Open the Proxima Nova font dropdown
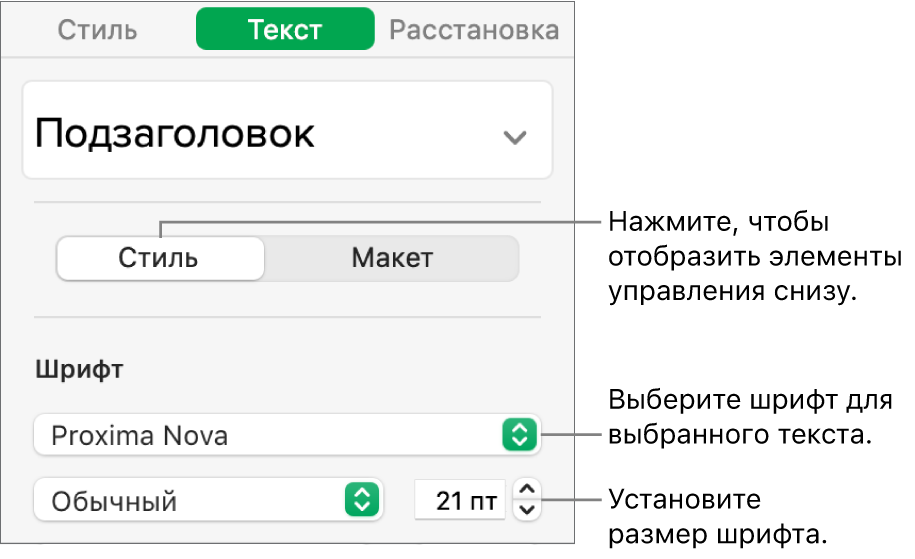This screenshot has height=559, width=915. (287, 435)
